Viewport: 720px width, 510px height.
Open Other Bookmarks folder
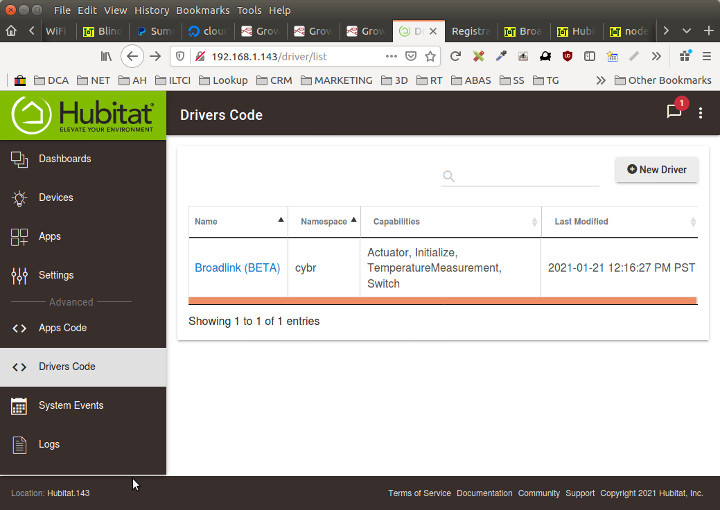663,81
